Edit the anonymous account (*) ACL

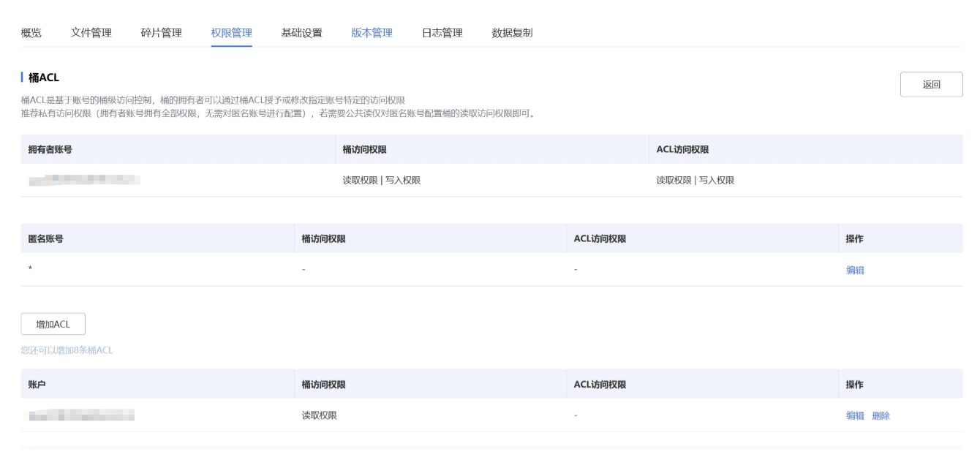point(855,270)
